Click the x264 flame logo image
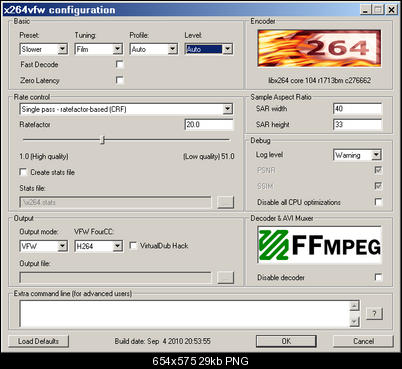This screenshot has height=369, width=402. 319,48
